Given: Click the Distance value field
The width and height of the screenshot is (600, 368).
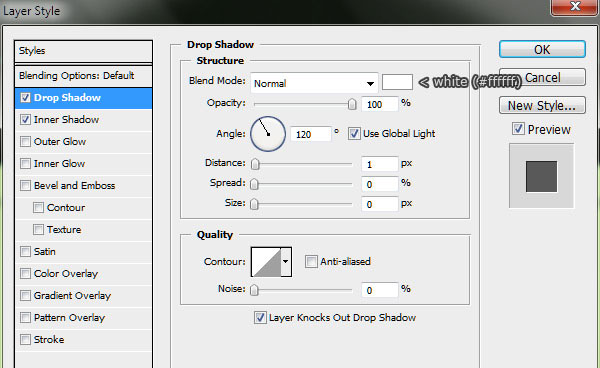Looking at the screenshot, I should point(380,164).
